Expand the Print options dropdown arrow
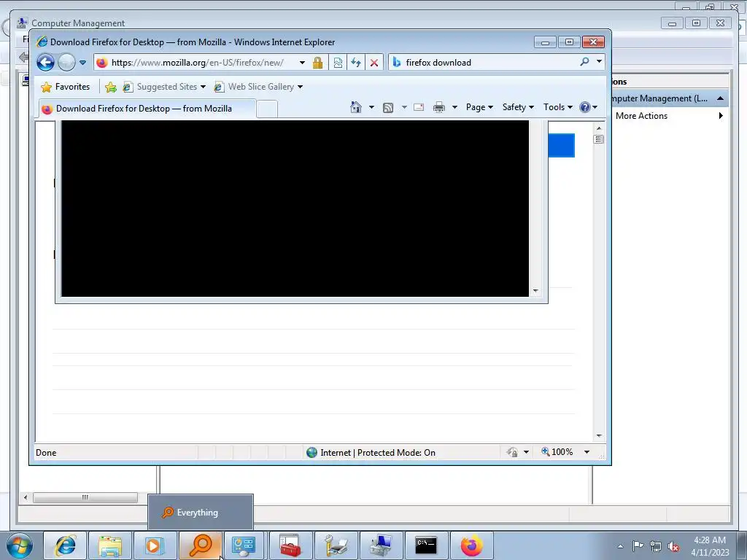 coord(454,107)
